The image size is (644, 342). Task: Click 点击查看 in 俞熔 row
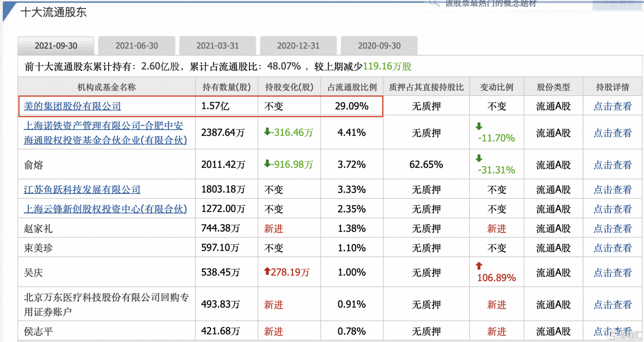(612, 165)
